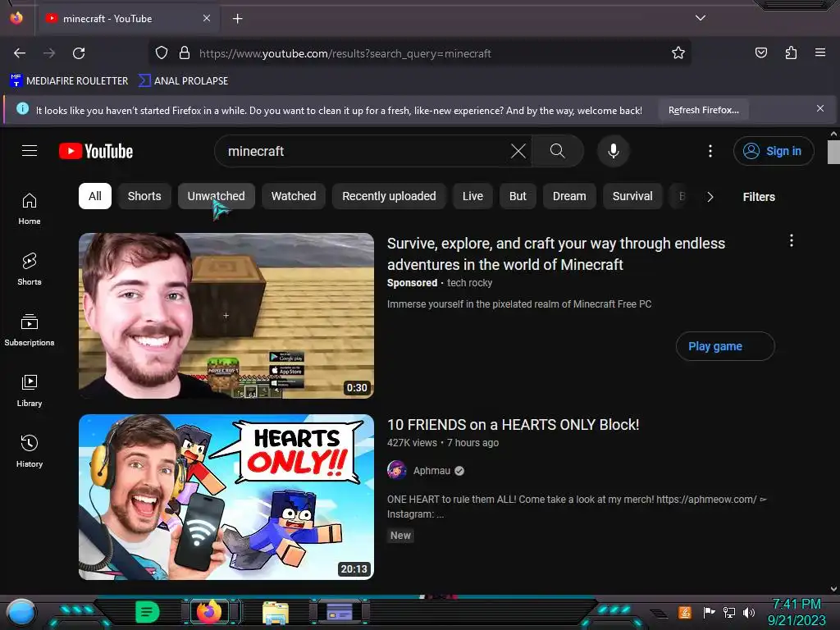View site security padlock info

click(185, 53)
